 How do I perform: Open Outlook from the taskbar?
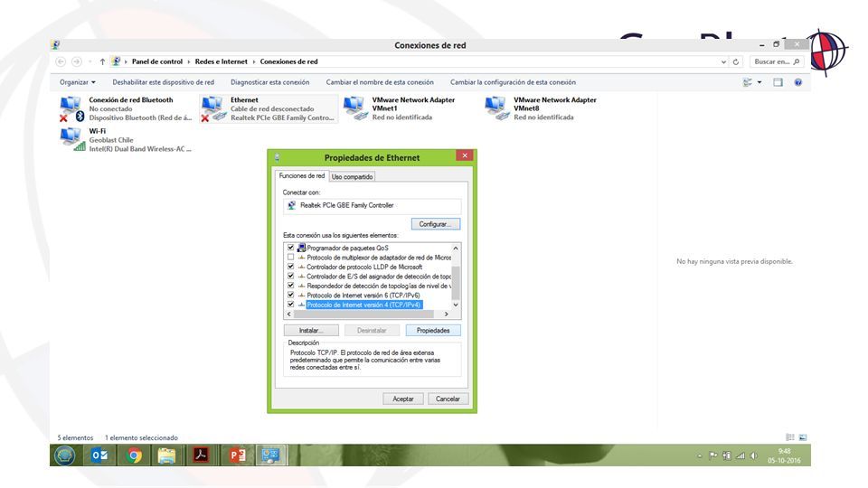[99, 455]
